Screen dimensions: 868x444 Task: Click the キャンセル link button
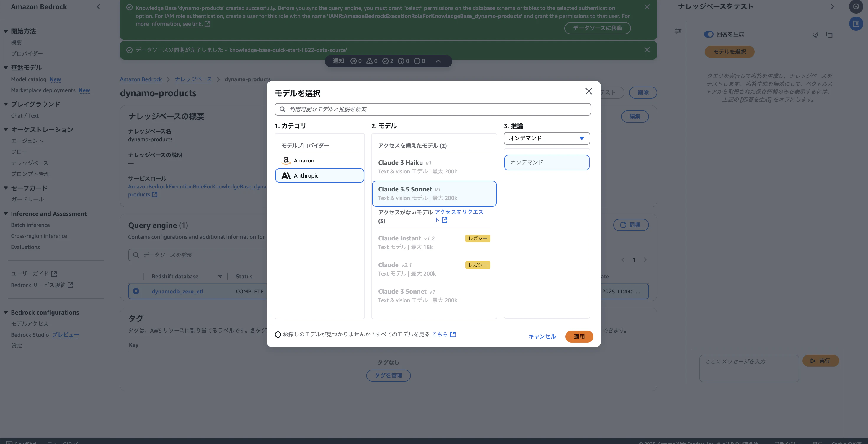tap(542, 336)
